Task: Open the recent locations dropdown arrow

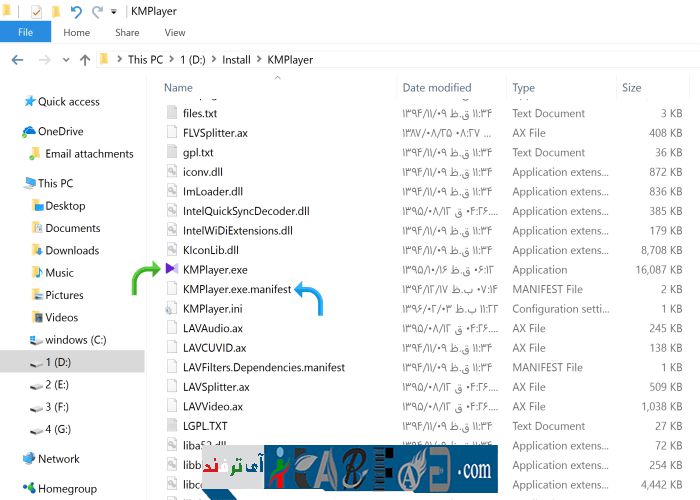Action: coord(64,60)
